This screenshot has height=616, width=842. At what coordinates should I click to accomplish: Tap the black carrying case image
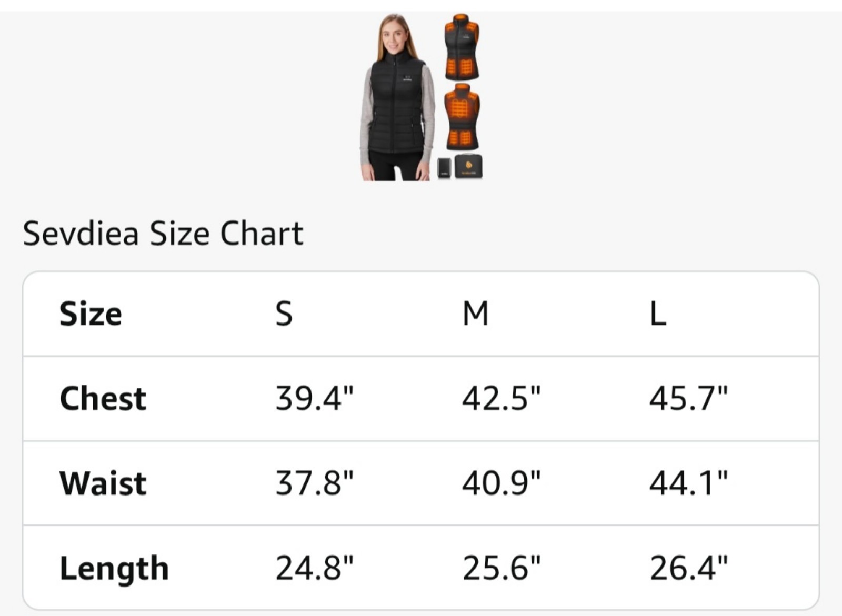(x=468, y=166)
